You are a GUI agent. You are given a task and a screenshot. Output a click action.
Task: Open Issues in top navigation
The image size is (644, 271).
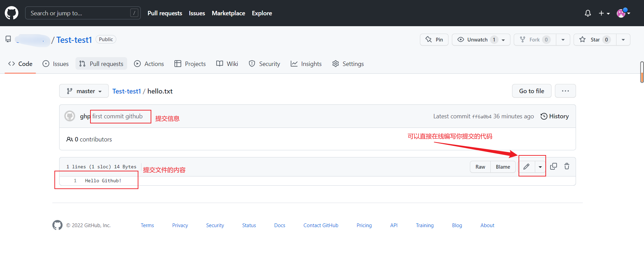pos(197,13)
